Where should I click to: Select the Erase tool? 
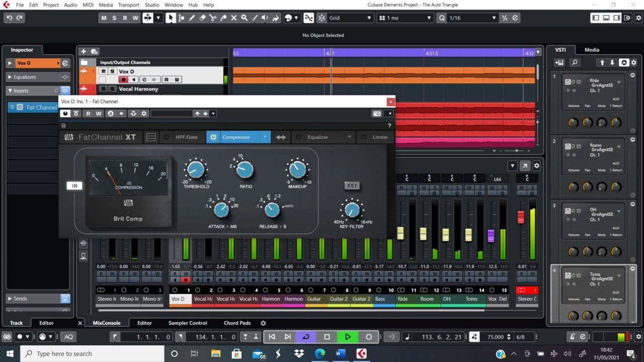tap(203, 18)
